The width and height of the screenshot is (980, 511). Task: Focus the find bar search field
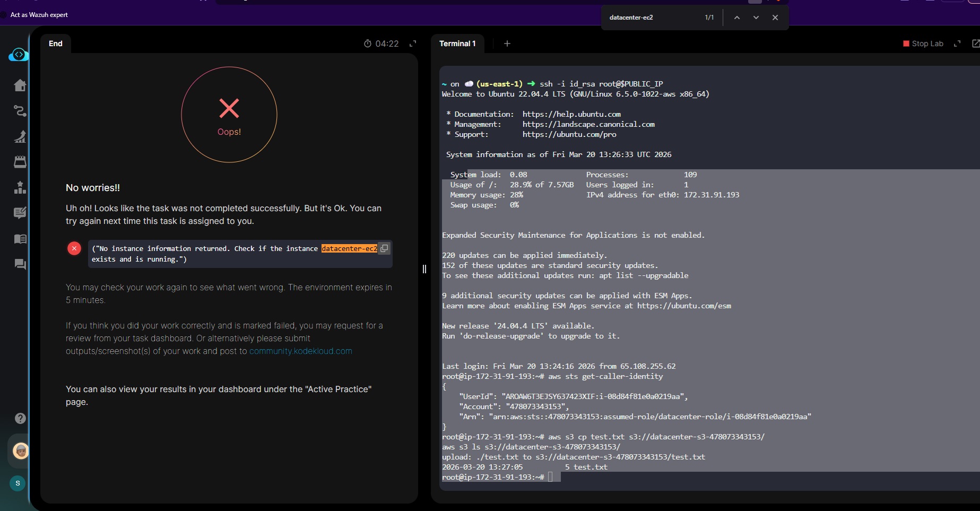[x=653, y=18]
